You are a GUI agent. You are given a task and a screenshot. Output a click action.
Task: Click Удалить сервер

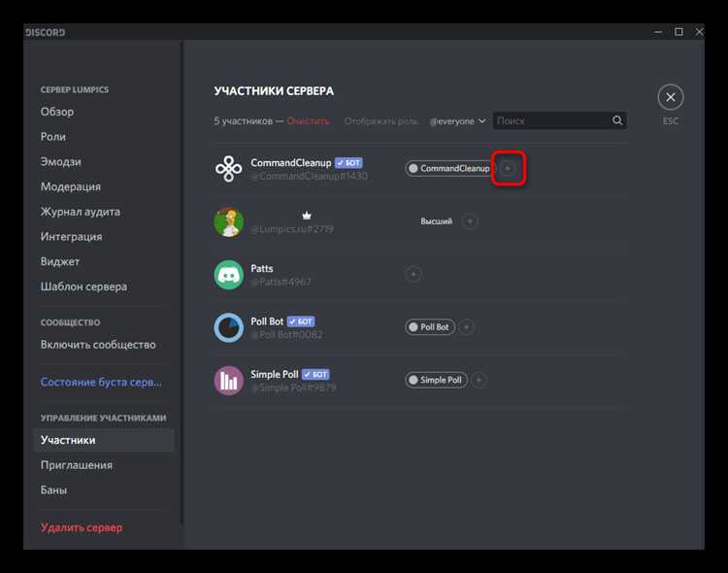(82, 527)
